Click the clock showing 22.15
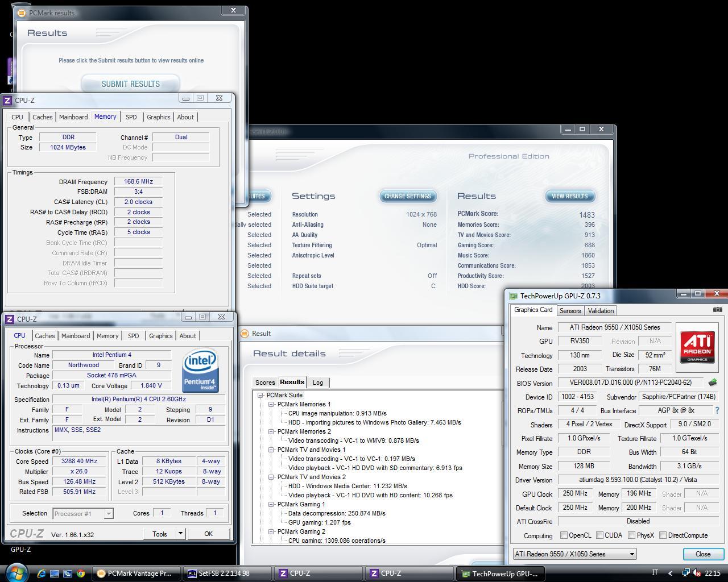 713,573
